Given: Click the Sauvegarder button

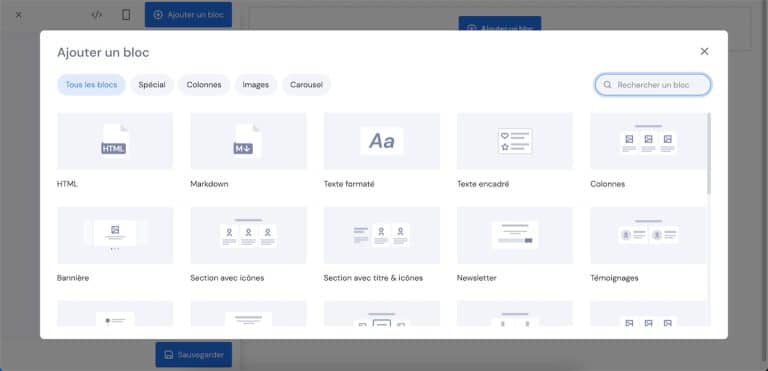Looking at the screenshot, I should coord(194,354).
